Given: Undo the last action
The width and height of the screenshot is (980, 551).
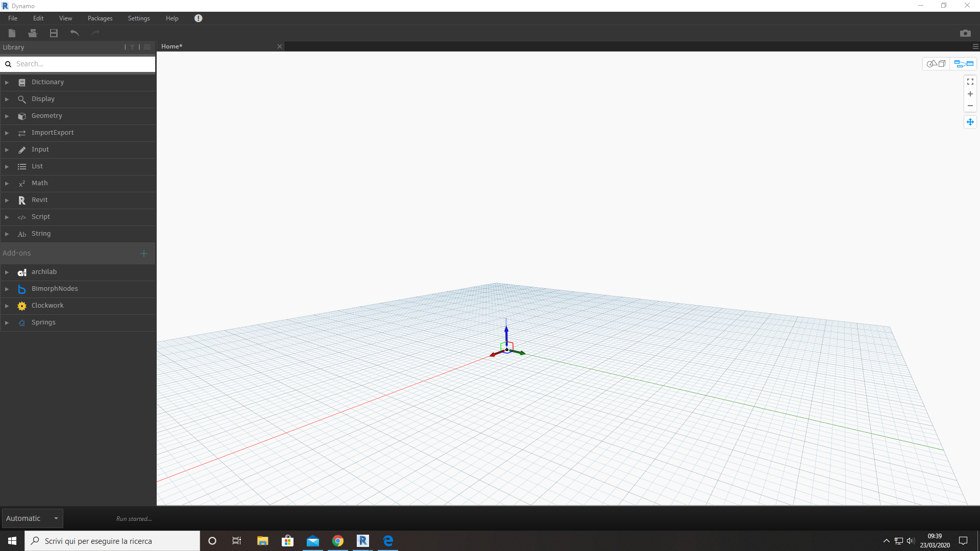Looking at the screenshot, I should pyautogui.click(x=75, y=33).
